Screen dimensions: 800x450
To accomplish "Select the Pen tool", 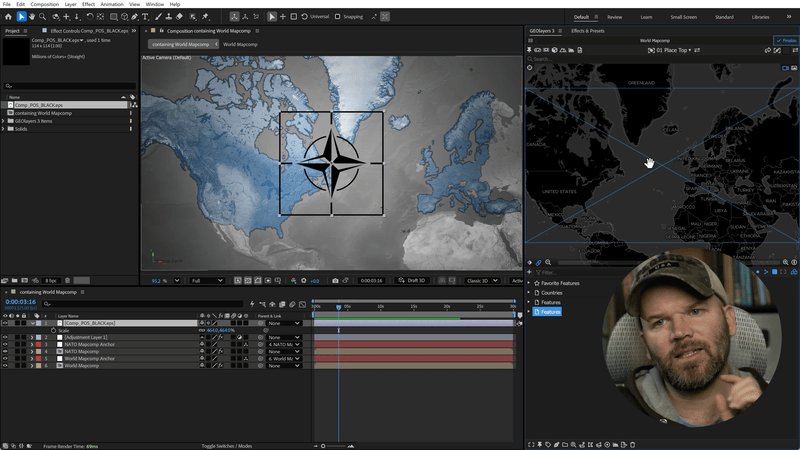I will point(135,16).
